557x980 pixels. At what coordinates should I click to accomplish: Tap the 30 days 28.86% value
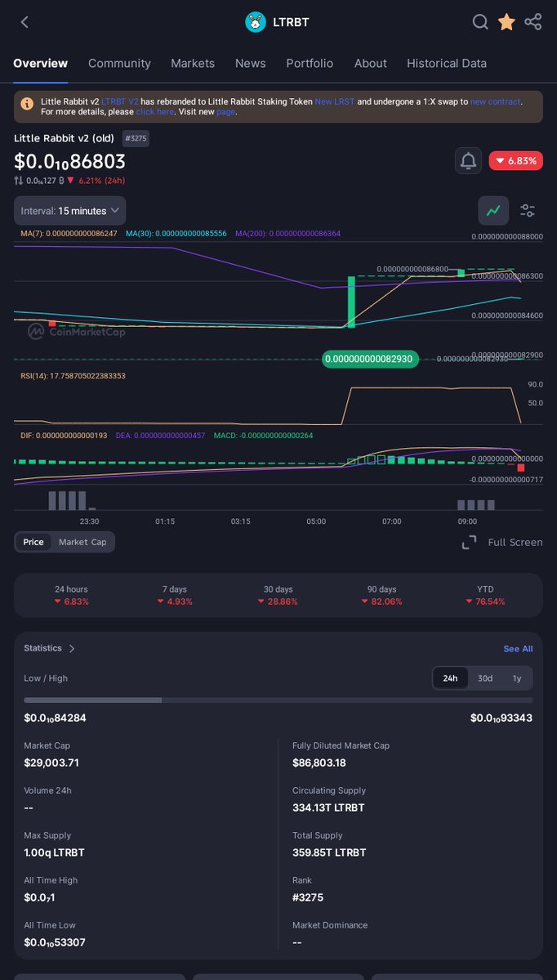coord(278,602)
